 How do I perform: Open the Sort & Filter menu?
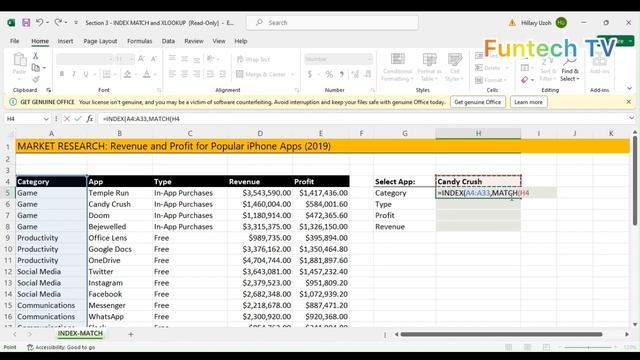tap(548, 69)
